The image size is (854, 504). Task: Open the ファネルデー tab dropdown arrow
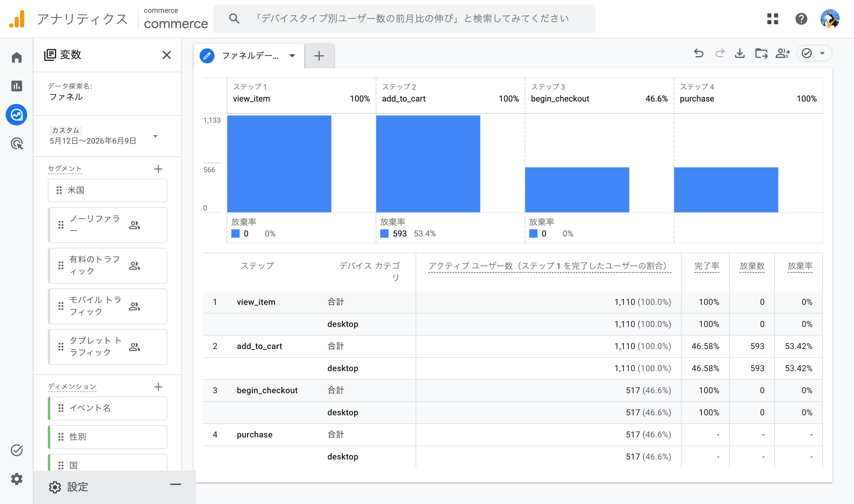292,56
